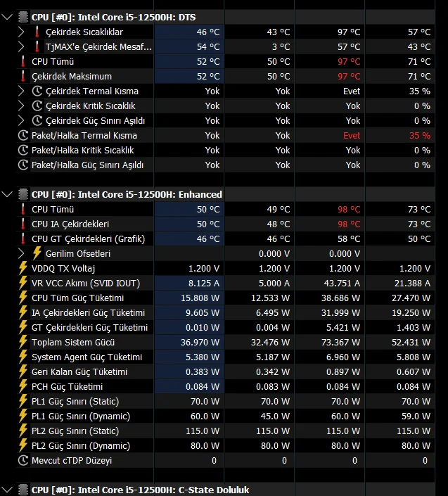Click lightning icon beside PL2 Güç Sınırı (Dynamic)

tap(23, 445)
